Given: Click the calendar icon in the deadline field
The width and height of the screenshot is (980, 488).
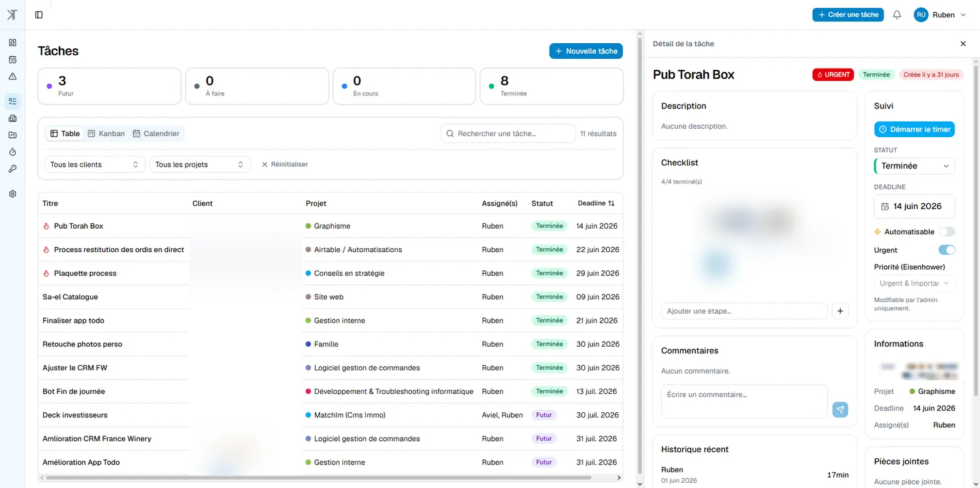Looking at the screenshot, I should [885, 206].
